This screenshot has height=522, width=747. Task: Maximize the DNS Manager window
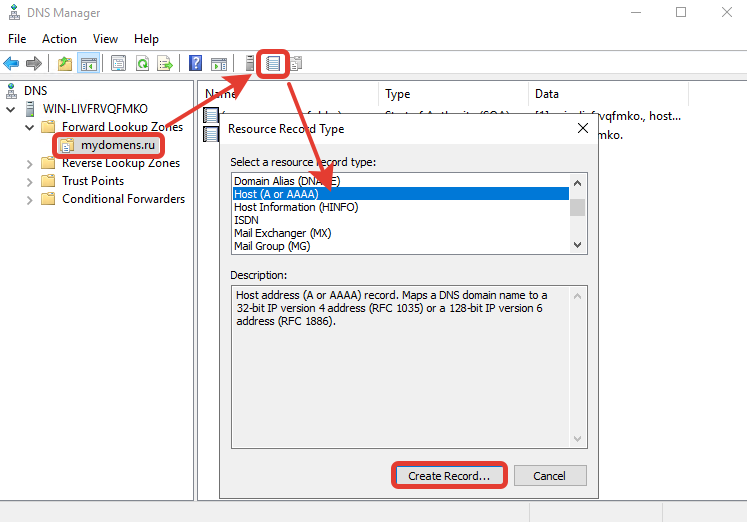[x=681, y=12]
